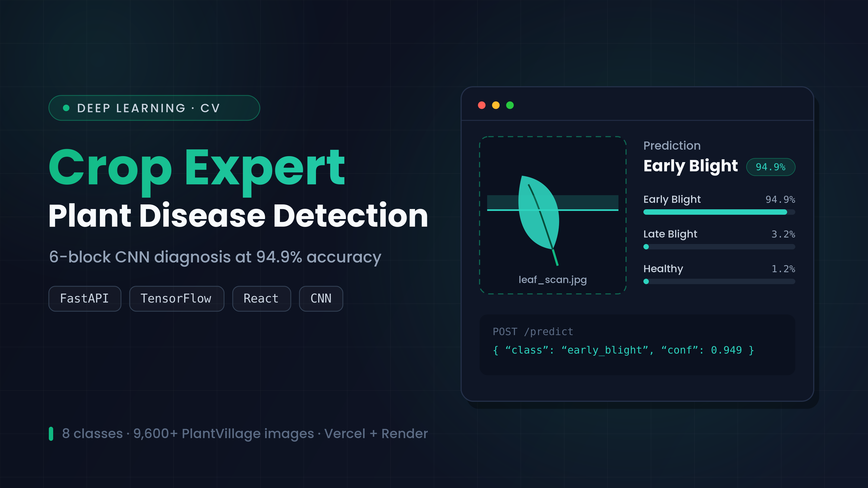Click the Healthy progress bar
The height and width of the screenshot is (488, 868).
click(x=719, y=282)
